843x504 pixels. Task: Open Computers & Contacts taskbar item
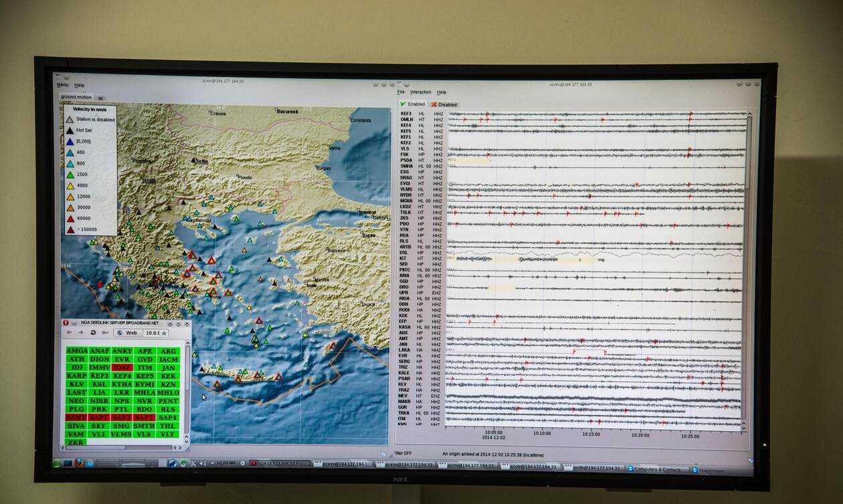pyautogui.click(x=656, y=469)
